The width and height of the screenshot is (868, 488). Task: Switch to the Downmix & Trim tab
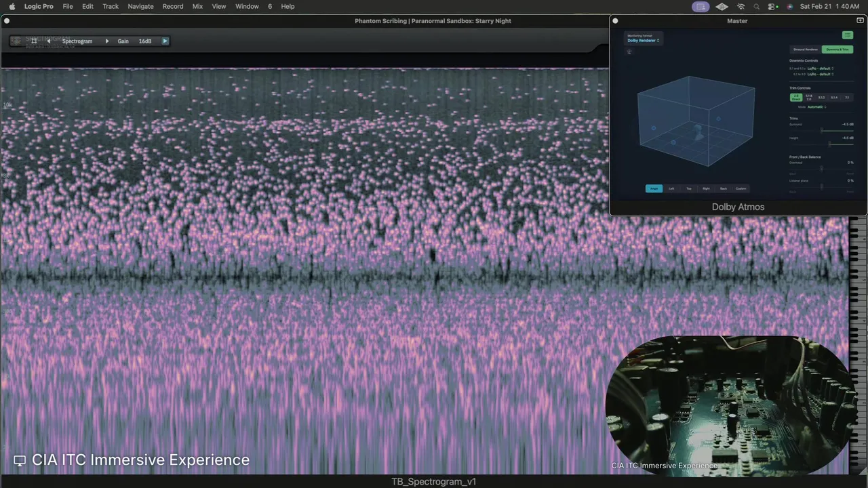[x=837, y=49]
